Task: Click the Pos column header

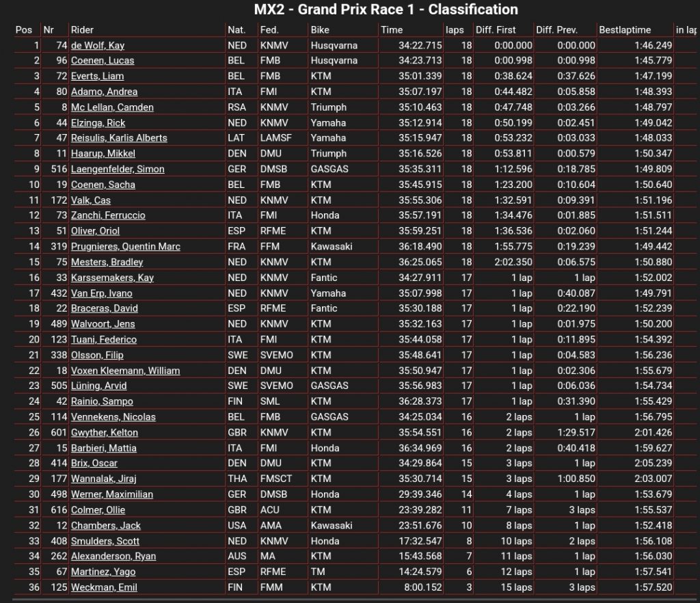Action: (x=24, y=30)
